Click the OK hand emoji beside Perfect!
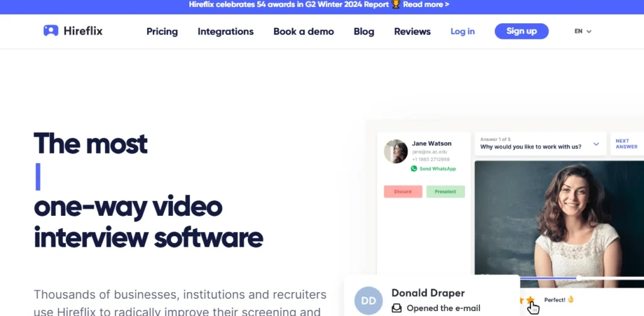644x316 pixels. [571, 300]
